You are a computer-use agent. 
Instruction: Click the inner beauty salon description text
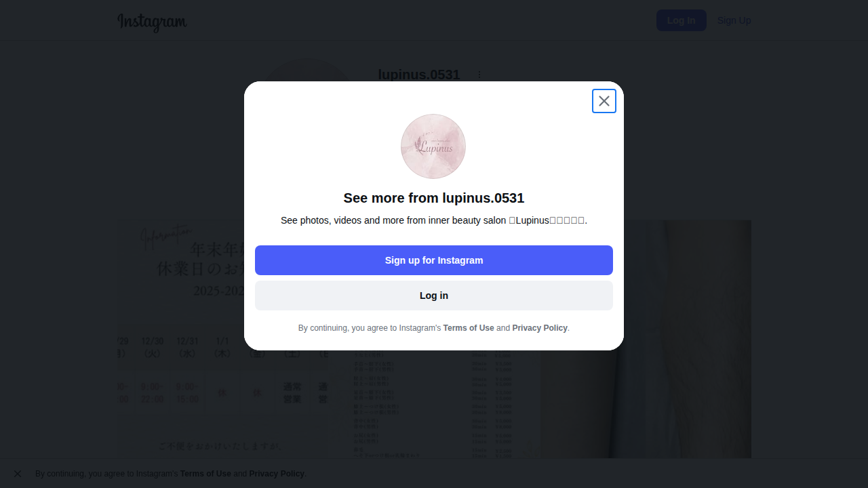click(x=434, y=220)
